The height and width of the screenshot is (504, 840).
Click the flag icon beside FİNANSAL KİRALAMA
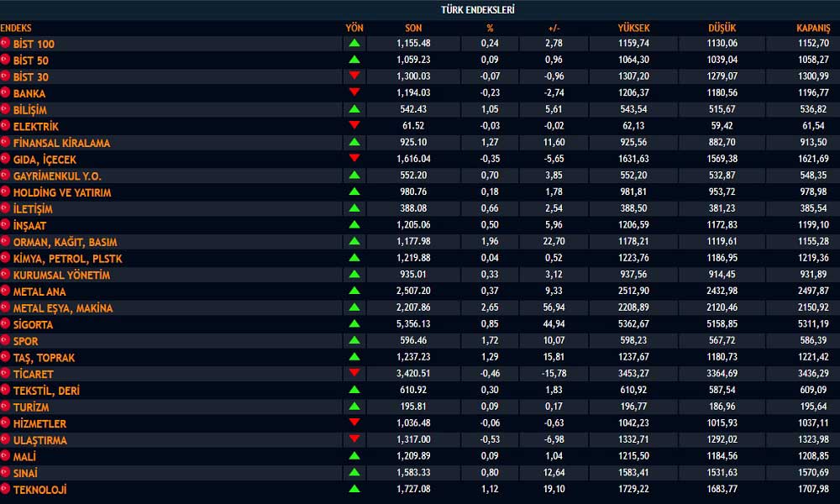tap(5, 143)
